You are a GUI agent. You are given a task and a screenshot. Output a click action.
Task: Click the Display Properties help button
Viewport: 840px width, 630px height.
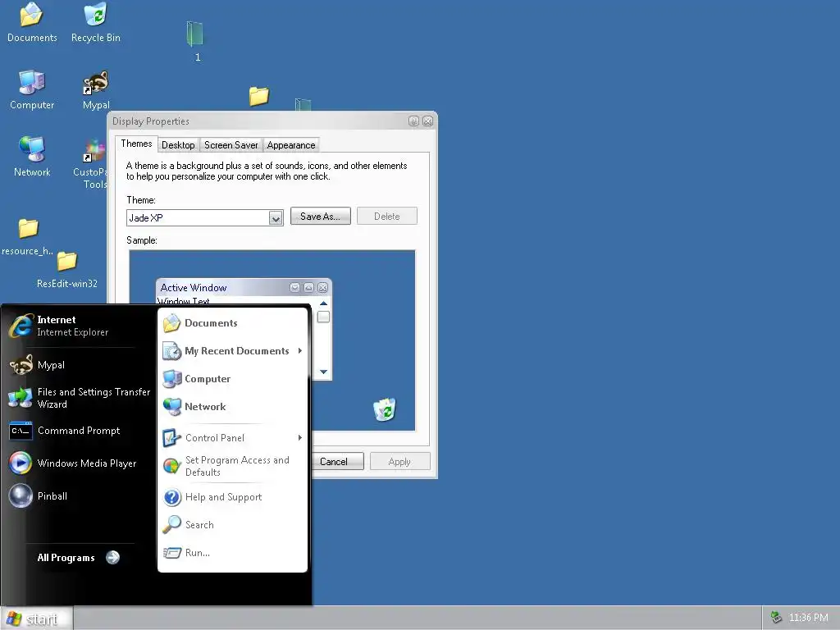(413, 121)
